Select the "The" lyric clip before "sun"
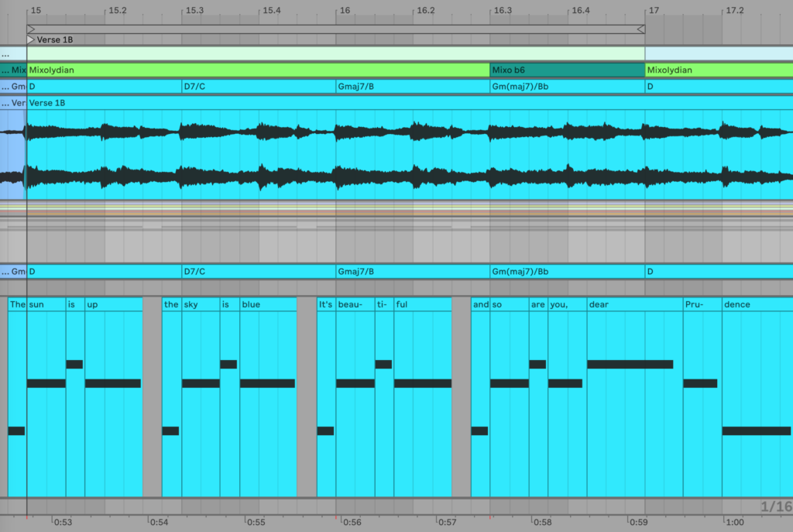Image resolution: width=793 pixels, height=532 pixels. pos(17,304)
